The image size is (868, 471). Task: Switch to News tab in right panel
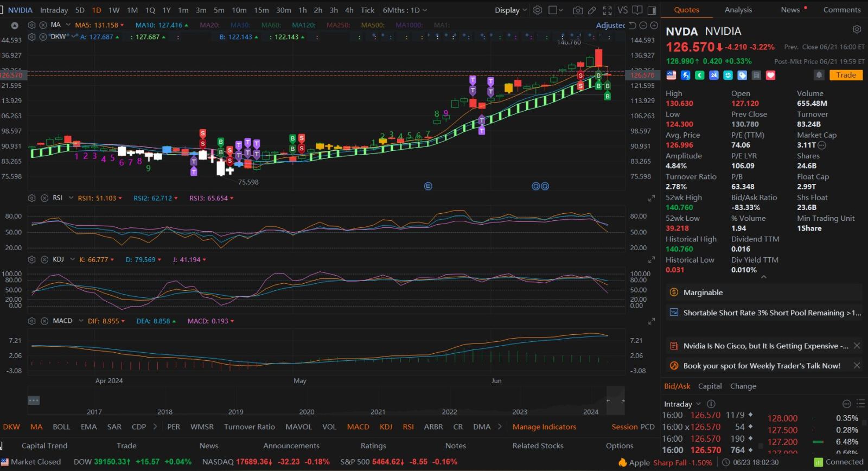coord(790,10)
